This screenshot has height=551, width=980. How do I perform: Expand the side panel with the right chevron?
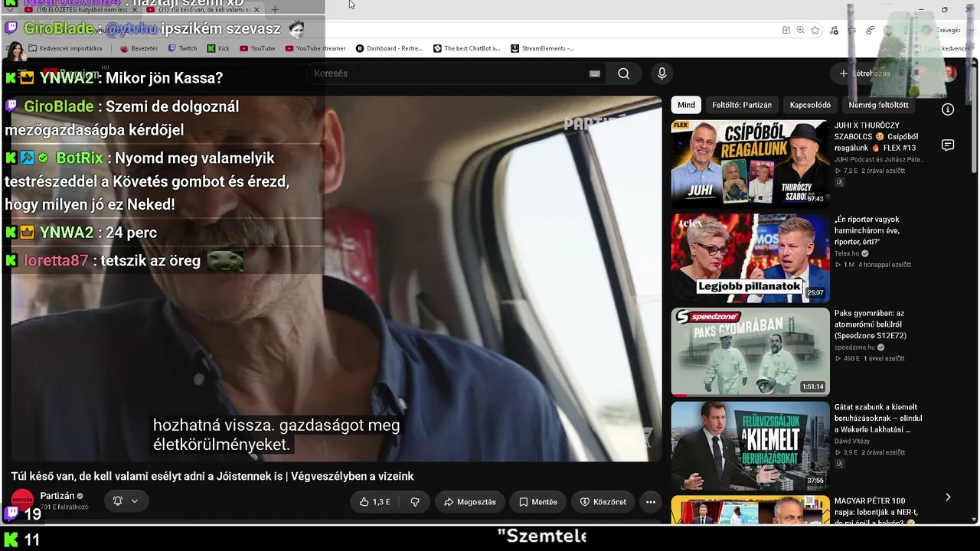point(948,497)
